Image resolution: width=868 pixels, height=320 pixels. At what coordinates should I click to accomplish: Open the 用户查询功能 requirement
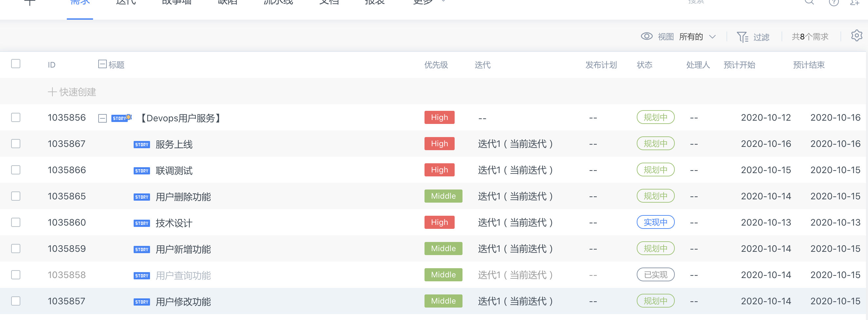[x=183, y=275]
